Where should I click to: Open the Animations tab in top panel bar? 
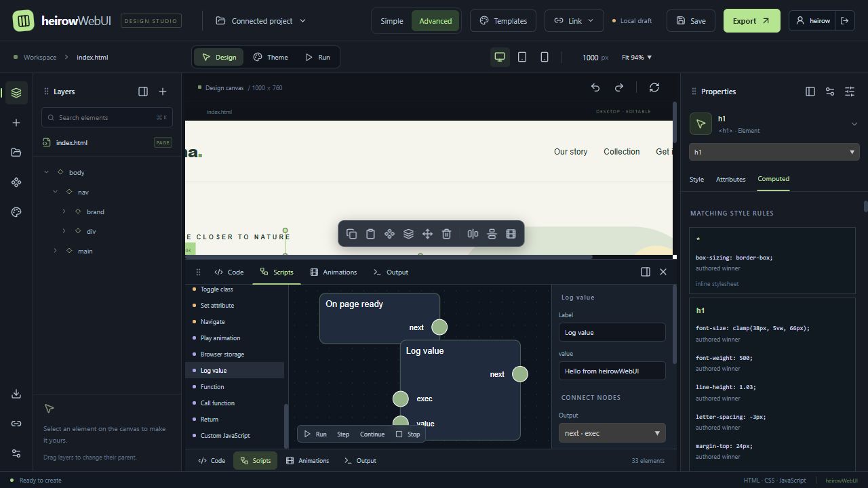pos(334,272)
